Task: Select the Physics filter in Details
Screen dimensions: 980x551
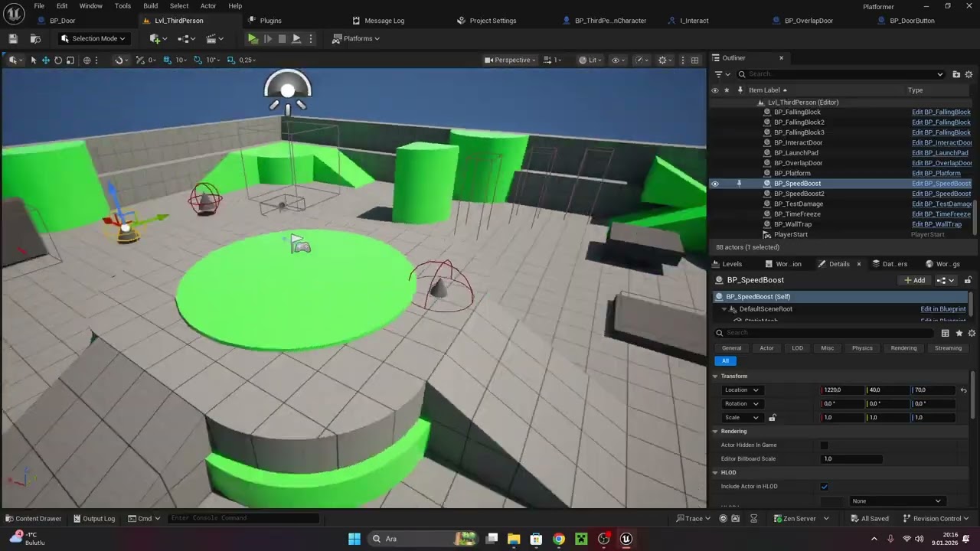Action: click(862, 348)
